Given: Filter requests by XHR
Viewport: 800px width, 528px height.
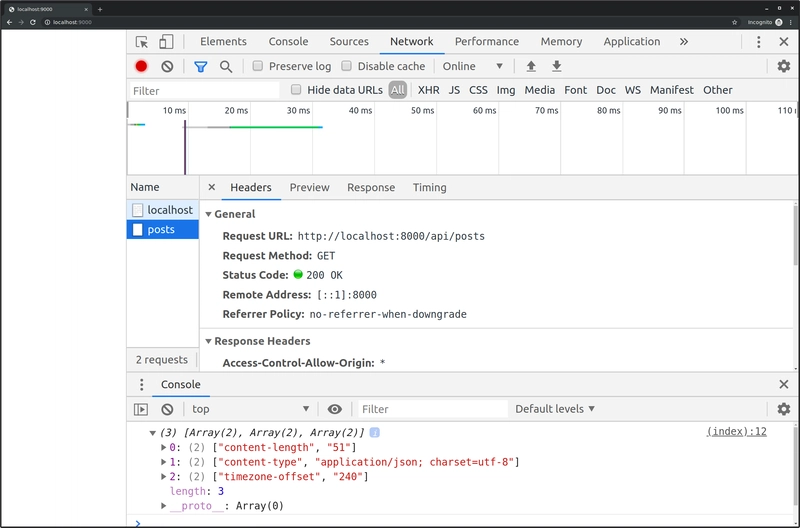Looking at the screenshot, I should click(x=429, y=90).
